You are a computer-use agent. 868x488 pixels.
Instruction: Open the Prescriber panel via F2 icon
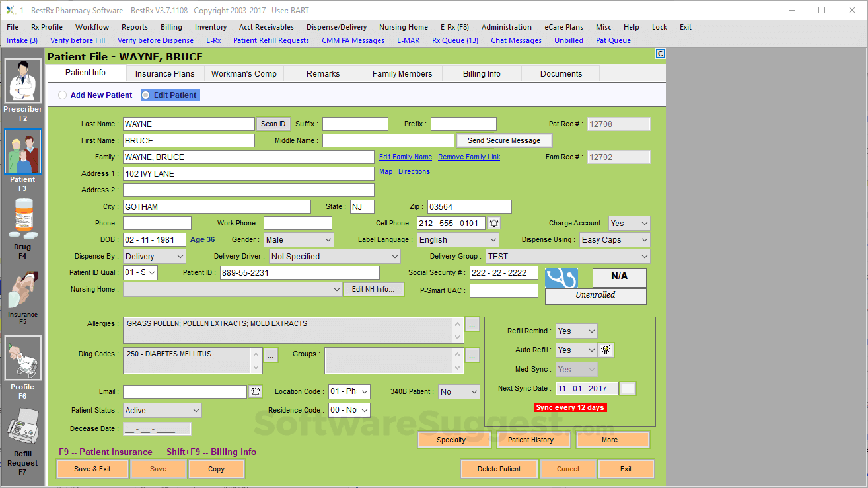coord(22,81)
